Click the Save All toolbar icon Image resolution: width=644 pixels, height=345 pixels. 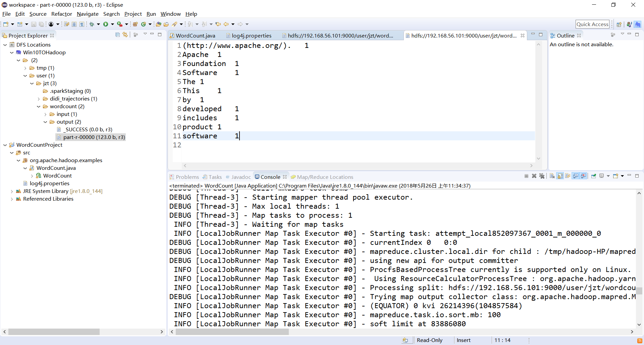pos(41,24)
